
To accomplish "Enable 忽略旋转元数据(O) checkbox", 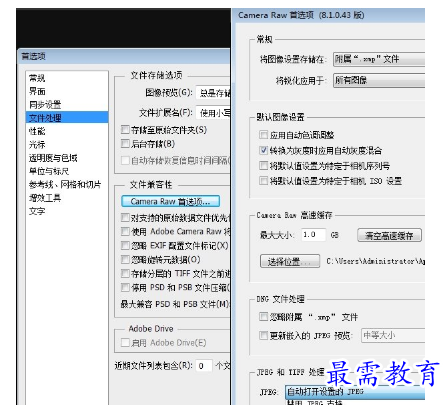I will click(125, 259).
